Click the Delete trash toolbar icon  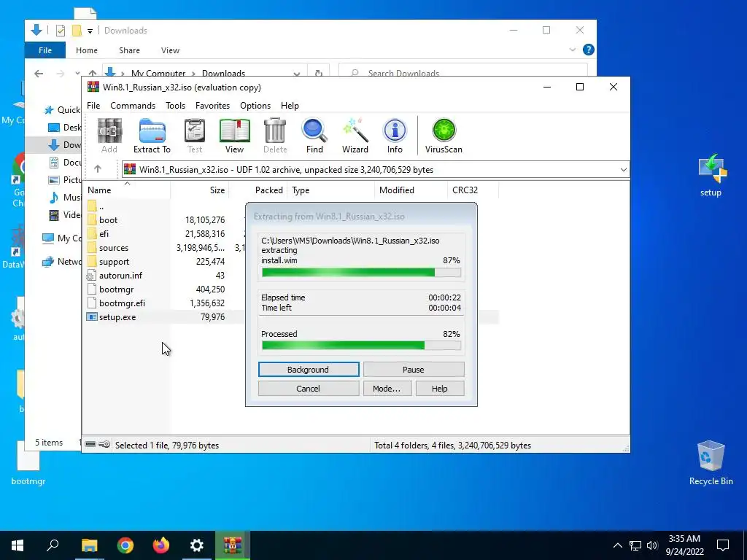pos(275,136)
